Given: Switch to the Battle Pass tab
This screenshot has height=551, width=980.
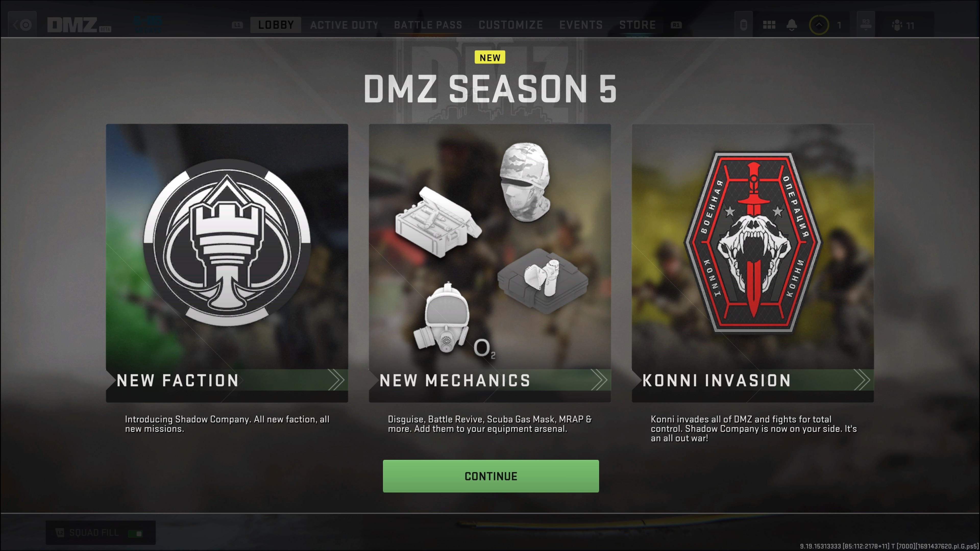Looking at the screenshot, I should 428,25.
